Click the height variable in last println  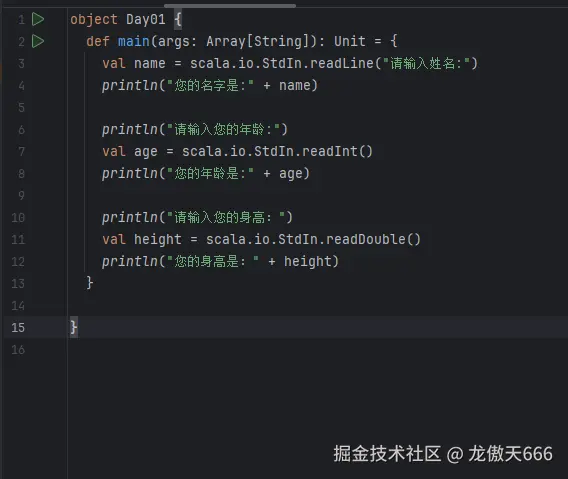point(308,261)
